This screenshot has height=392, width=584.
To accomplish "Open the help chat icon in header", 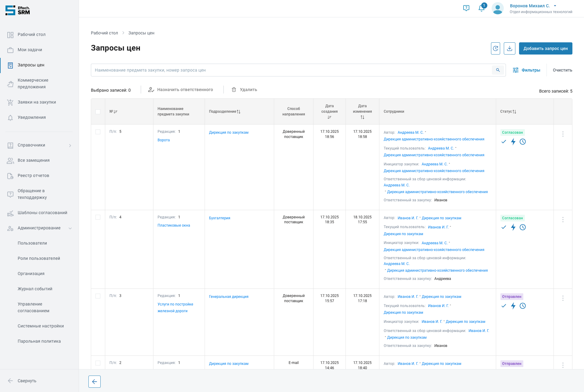I will click(466, 8).
